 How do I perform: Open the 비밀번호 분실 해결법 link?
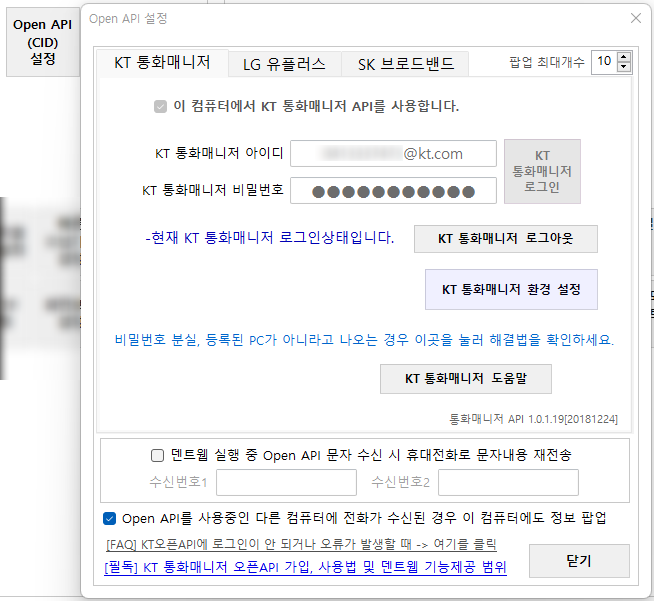(x=364, y=340)
